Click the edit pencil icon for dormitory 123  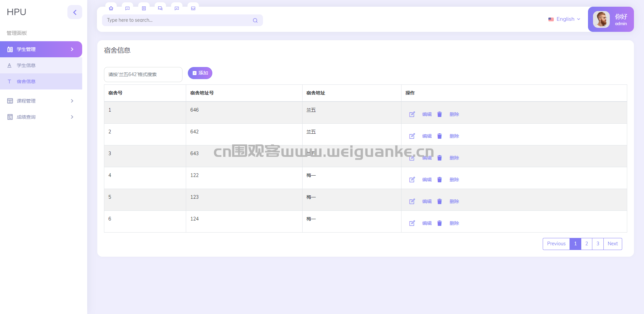click(412, 201)
